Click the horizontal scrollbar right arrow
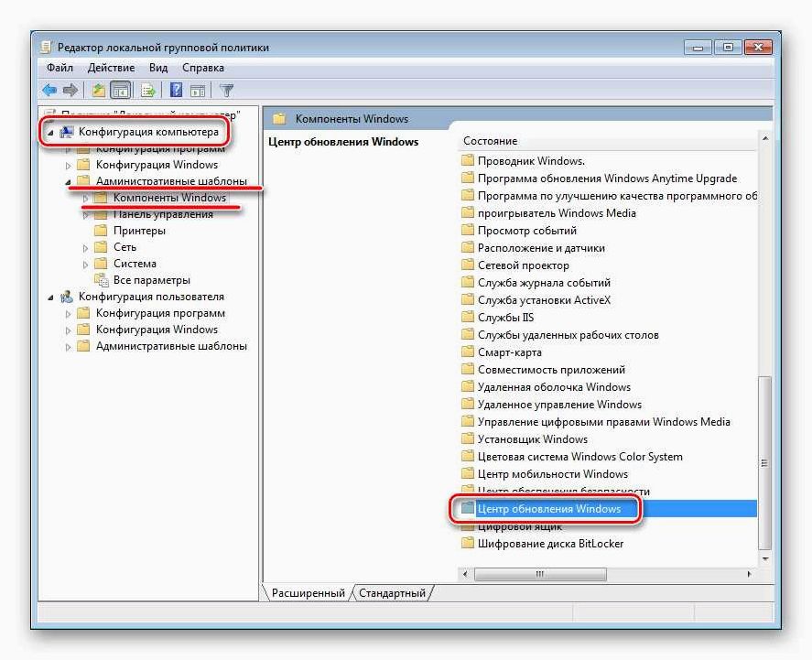Screen dimensions: 812x660 coord(749,574)
